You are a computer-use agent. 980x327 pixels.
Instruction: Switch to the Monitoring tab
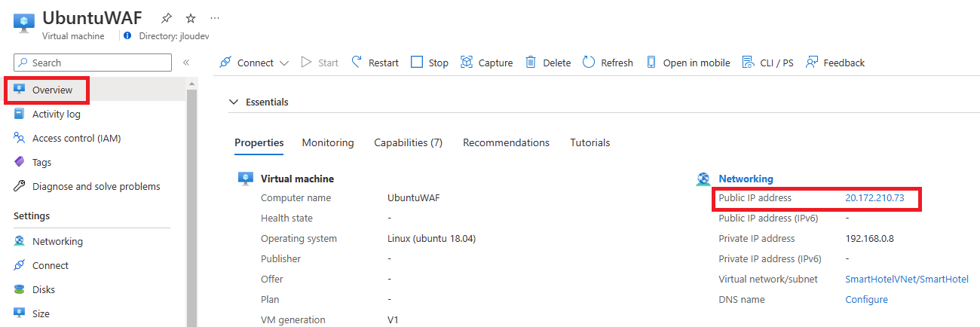coord(328,142)
